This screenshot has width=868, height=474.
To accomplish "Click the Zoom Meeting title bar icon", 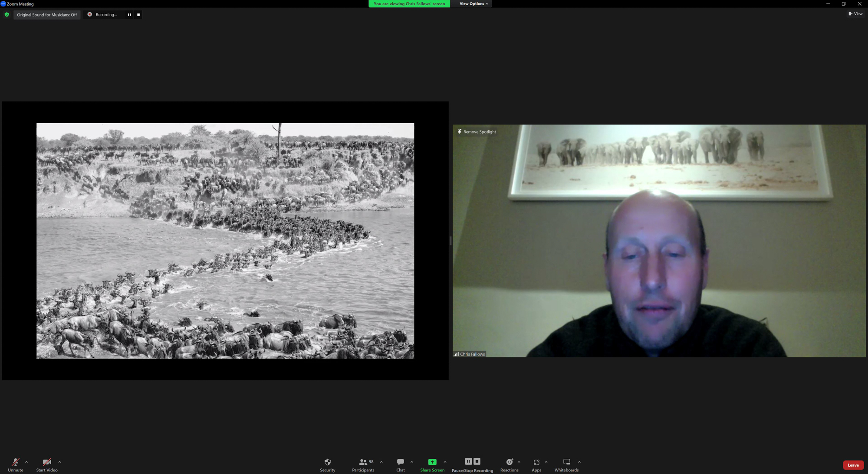I will click(3, 4).
